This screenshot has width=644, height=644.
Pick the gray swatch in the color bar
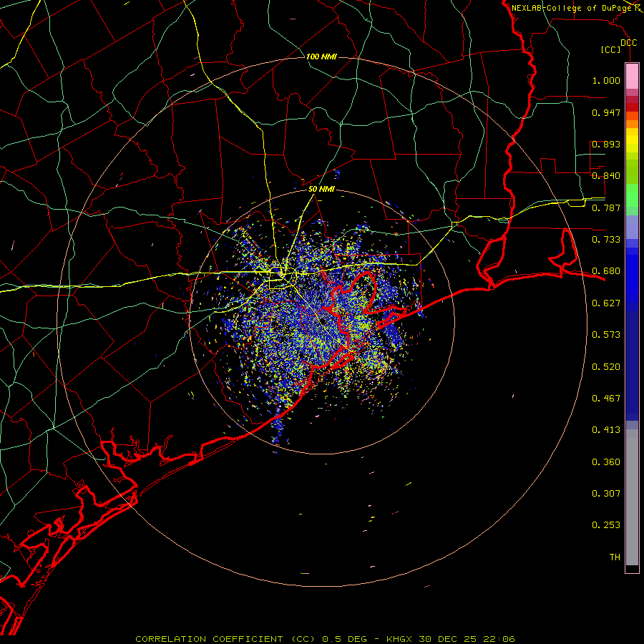pos(632,501)
